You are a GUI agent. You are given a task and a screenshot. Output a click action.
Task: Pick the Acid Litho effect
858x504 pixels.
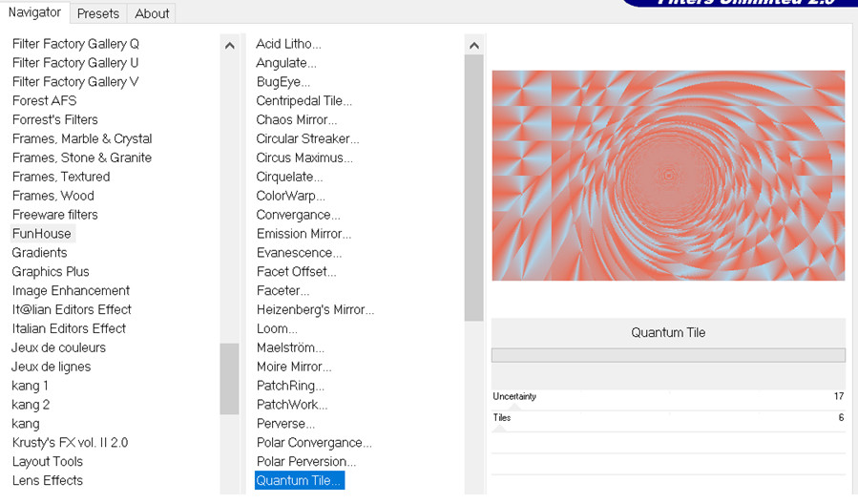click(288, 44)
